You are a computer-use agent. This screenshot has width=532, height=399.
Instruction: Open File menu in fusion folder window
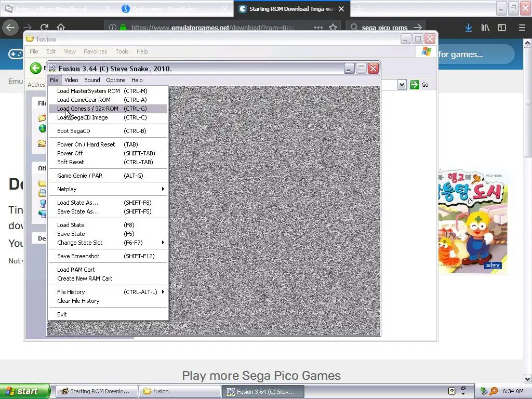pyautogui.click(x=34, y=51)
